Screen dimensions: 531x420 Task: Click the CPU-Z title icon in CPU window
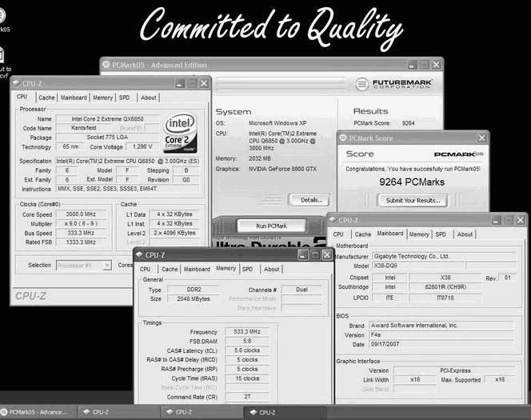pyautogui.click(x=16, y=83)
